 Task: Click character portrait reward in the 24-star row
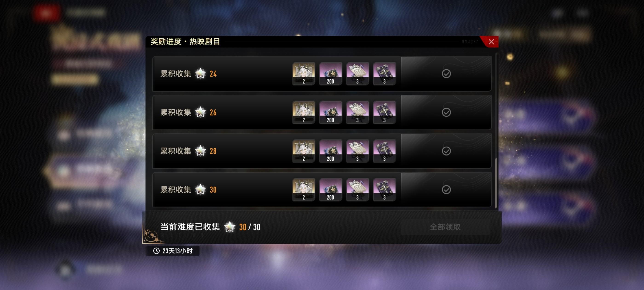click(304, 74)
